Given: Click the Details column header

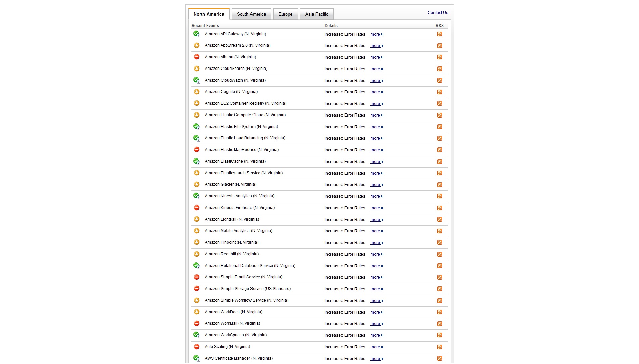Looking at the screenshot, I should pyautogui.click(x=331, y=26).
